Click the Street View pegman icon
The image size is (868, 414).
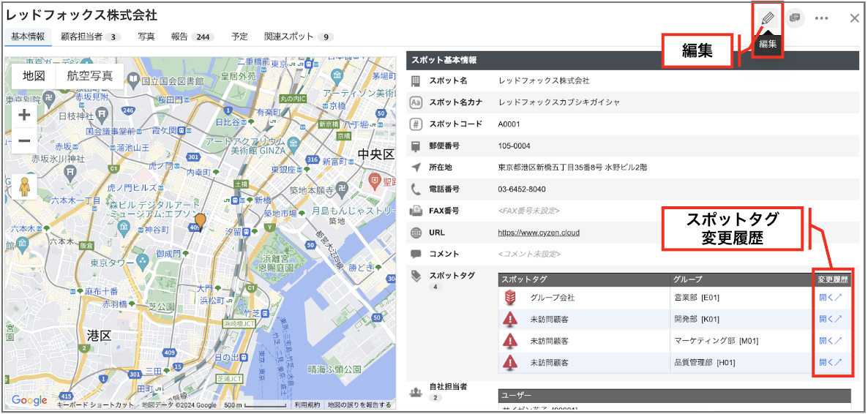(x=24, y=187)
